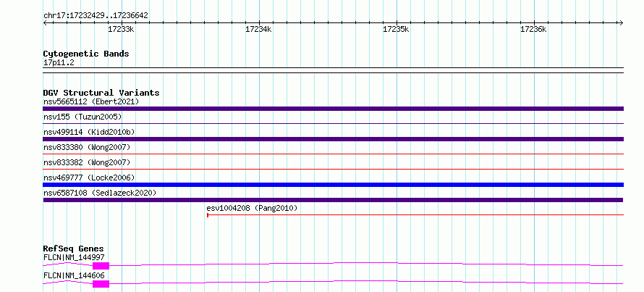This screenshot has width=644, height=292.
Task: Select the RefSeq Genes track title
Action: [x=73, y=249]
